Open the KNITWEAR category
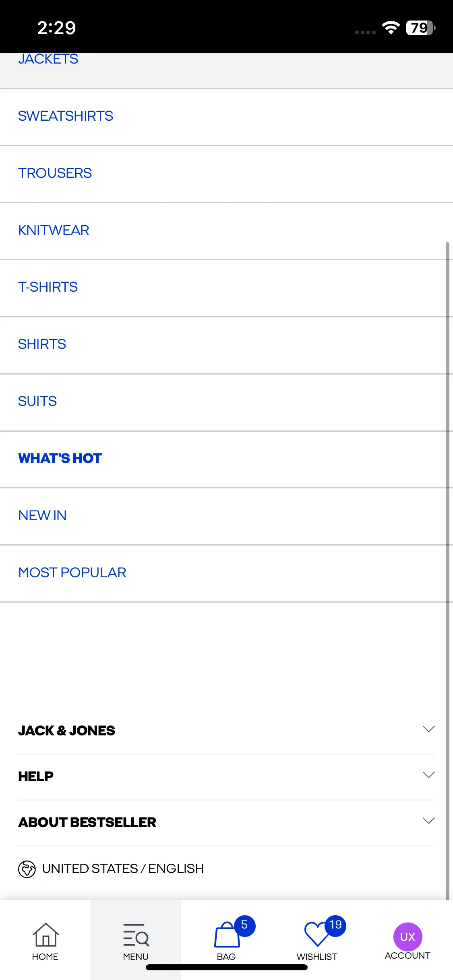 tap(226, 231)
